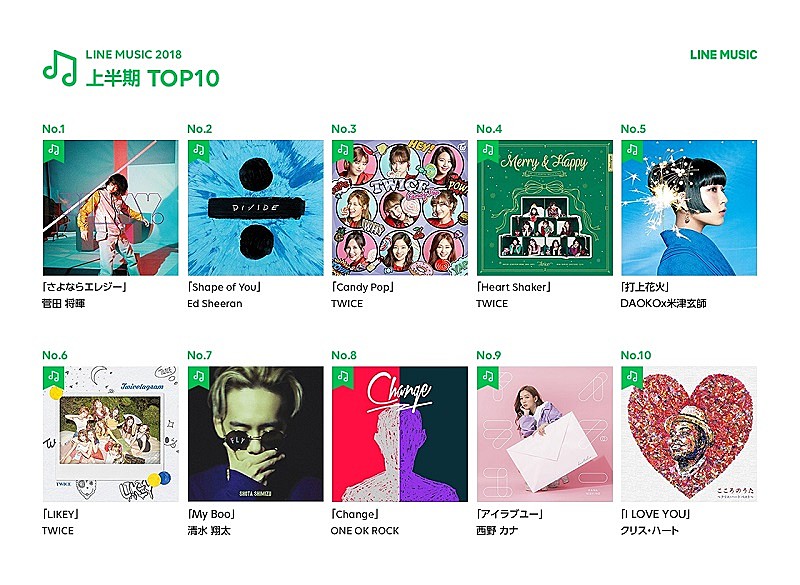Click the DAOKO×米津玄師 artist name
800x585 pixels.
(x=663, y=304)
